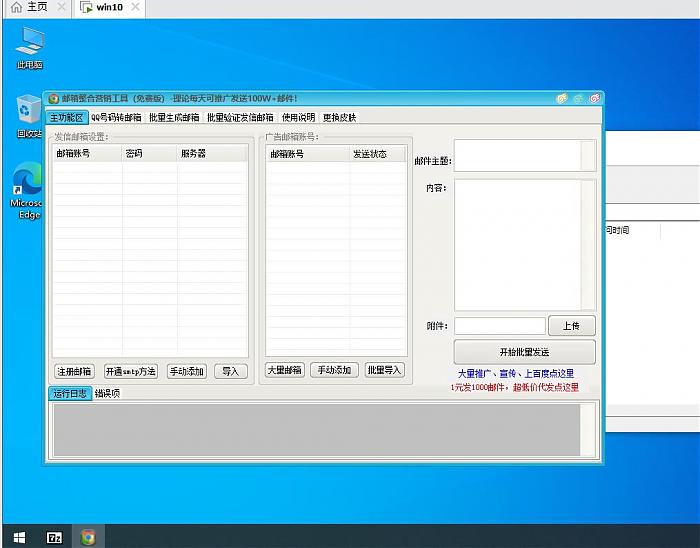Image resolution: width=700 pixels, height=548 pixels.
Task: Click the home icon on 主页 tab
Action: [16, 7]
